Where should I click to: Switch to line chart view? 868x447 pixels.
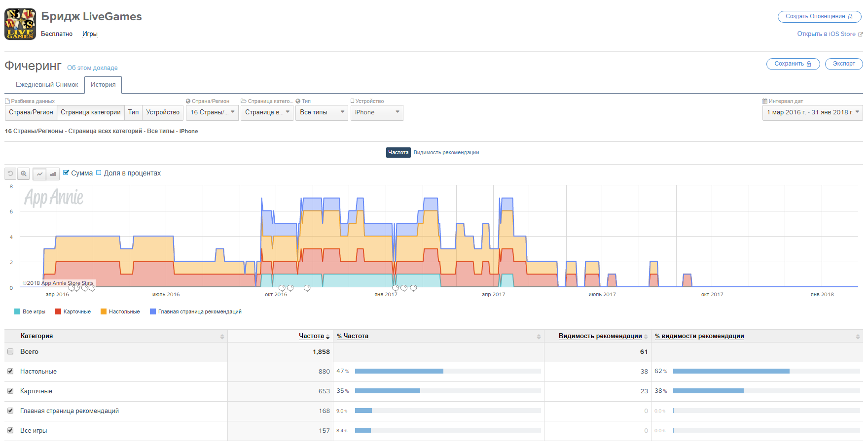(x=39, y=173)
